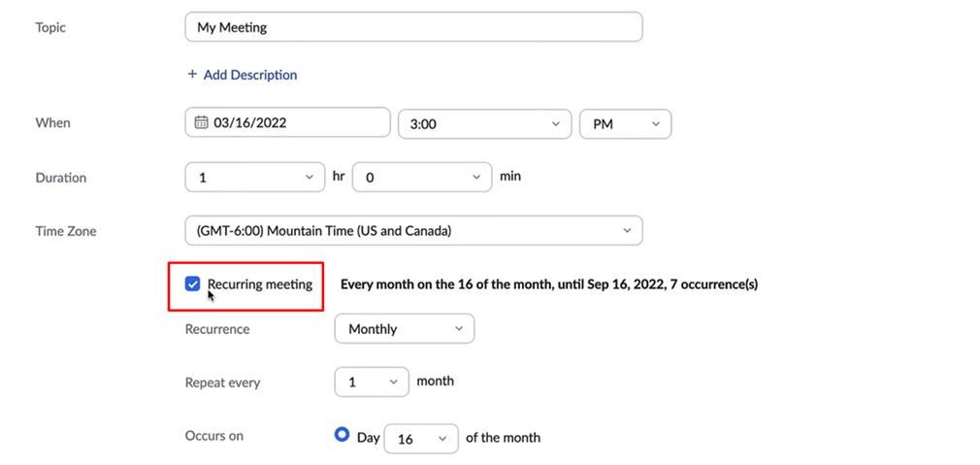Click the bold recurrence summary text

549,284
